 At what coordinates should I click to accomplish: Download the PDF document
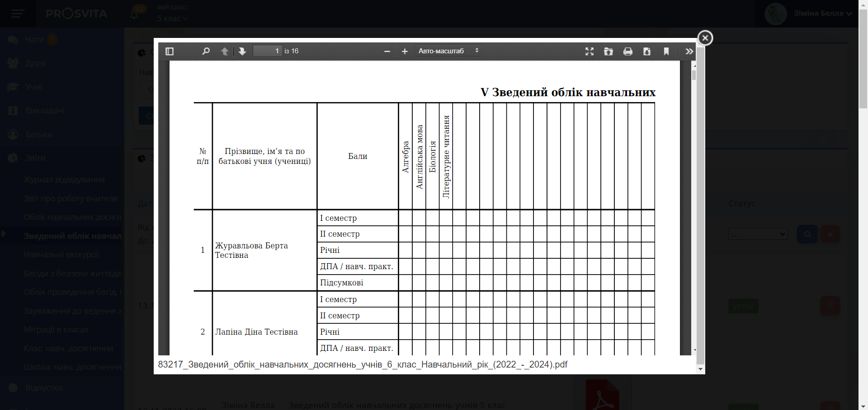pos(647,51)
